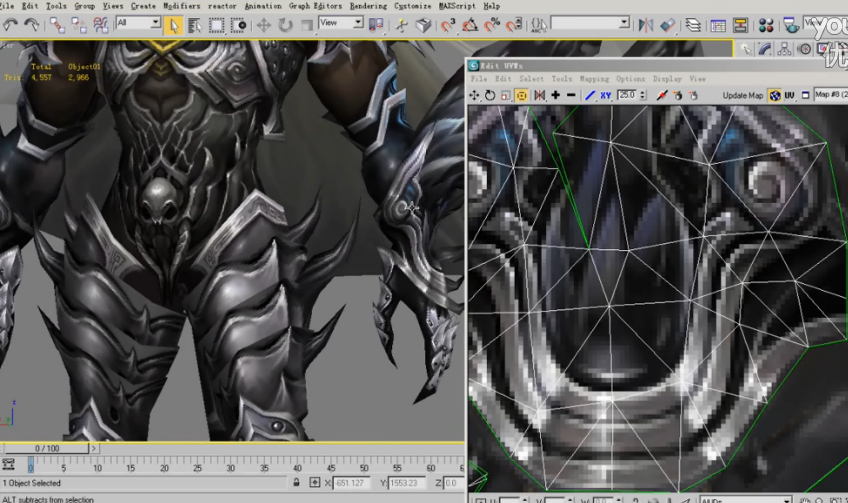Open the Edit menu in main menu bar
The width and height of the screenshot is (848, 503).
click(30, 6)
